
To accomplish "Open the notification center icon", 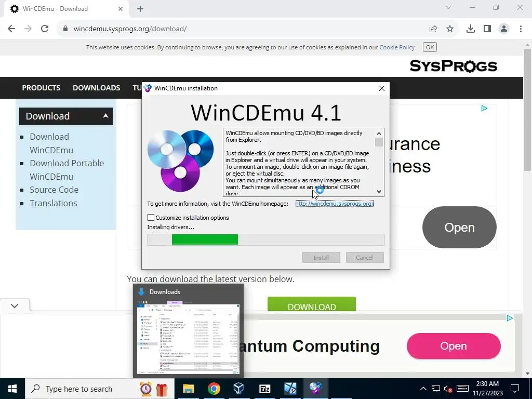I will click(x=515, y=389).
